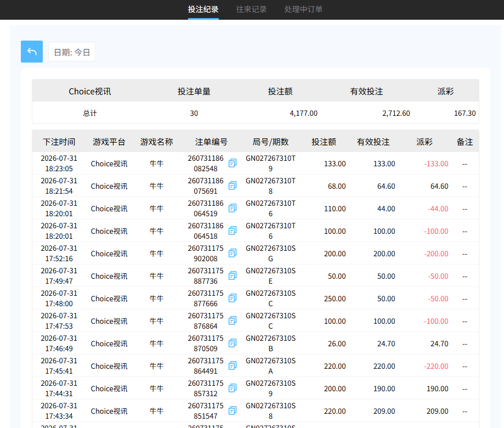504x428 pixels.
Task: Click round number GN027267310S B
Action: 270,343
